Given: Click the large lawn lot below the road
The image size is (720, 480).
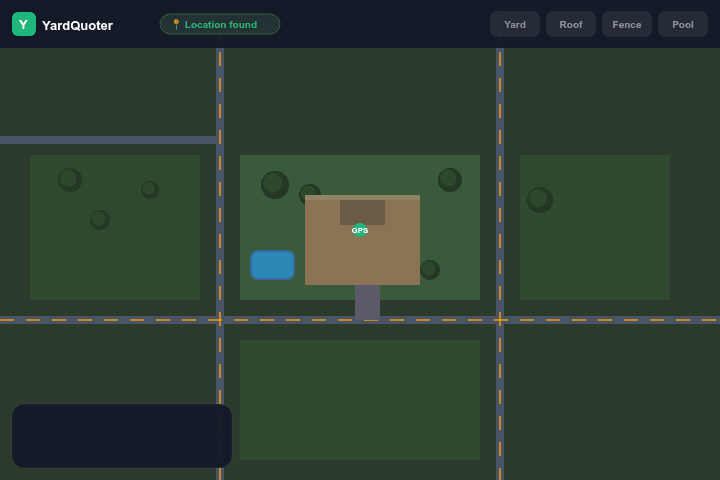Looking at the screenshot, I should pos(360,400).
